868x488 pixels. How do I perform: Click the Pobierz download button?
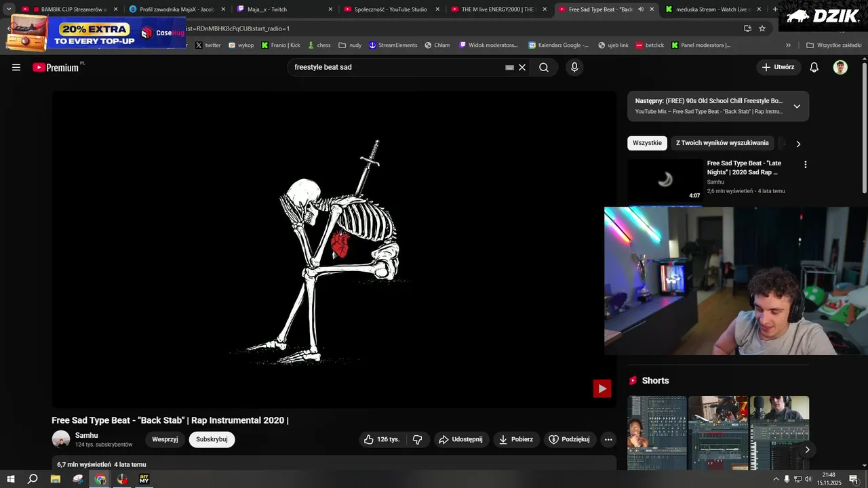click(516, 439)
